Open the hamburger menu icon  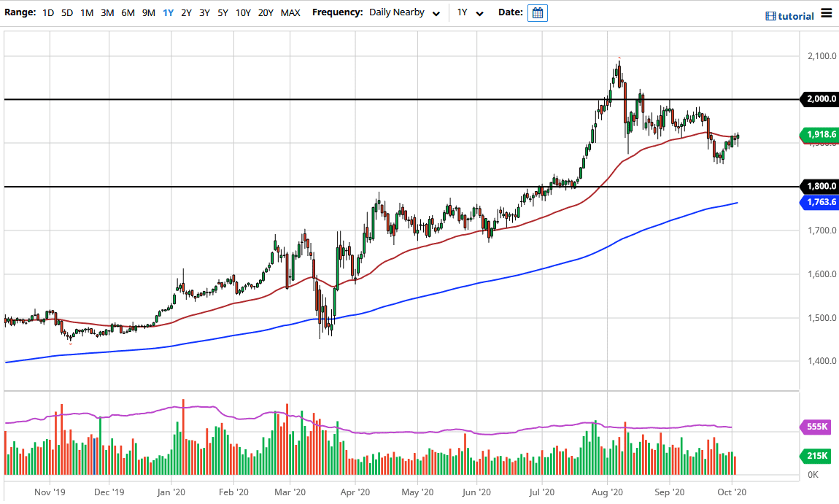click(x=826, y=13)
